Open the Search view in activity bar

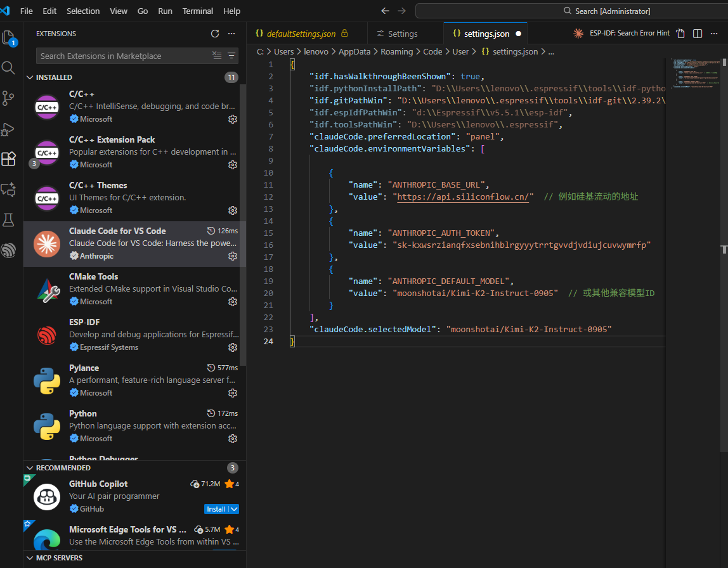[8, 68]
